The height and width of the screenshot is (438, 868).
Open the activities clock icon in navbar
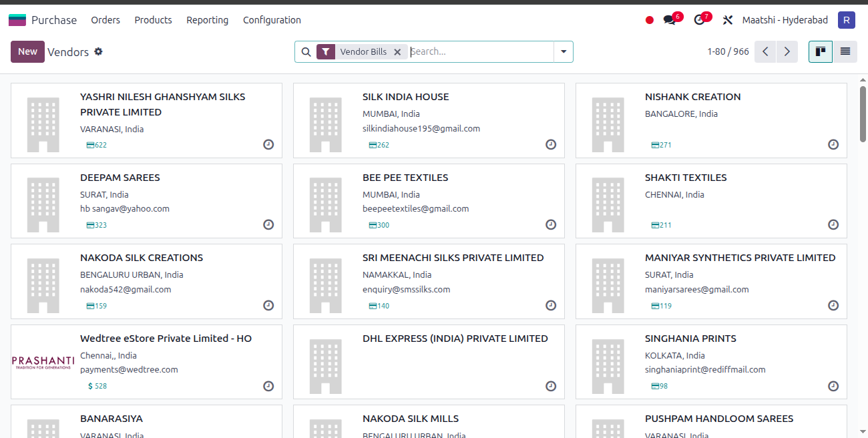(700, 20)
